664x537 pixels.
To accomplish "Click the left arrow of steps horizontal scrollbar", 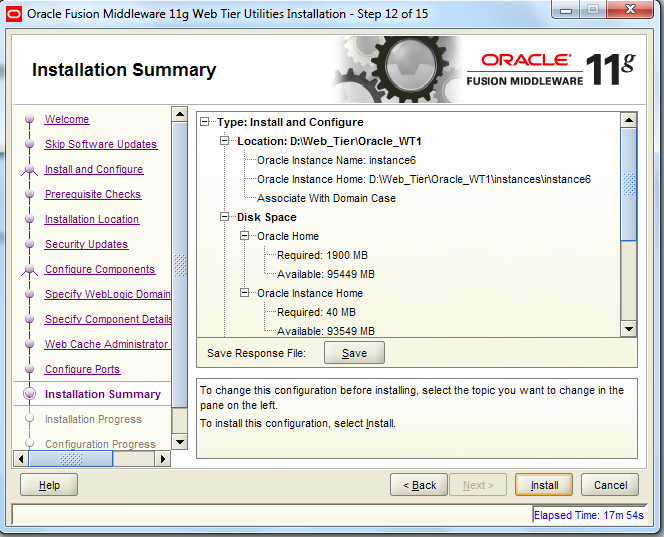I will pos(21,459).
